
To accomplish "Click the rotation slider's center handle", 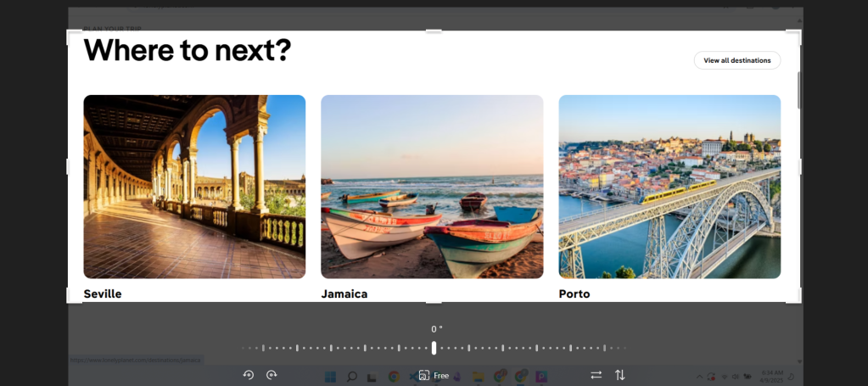I will pos(434,348).
